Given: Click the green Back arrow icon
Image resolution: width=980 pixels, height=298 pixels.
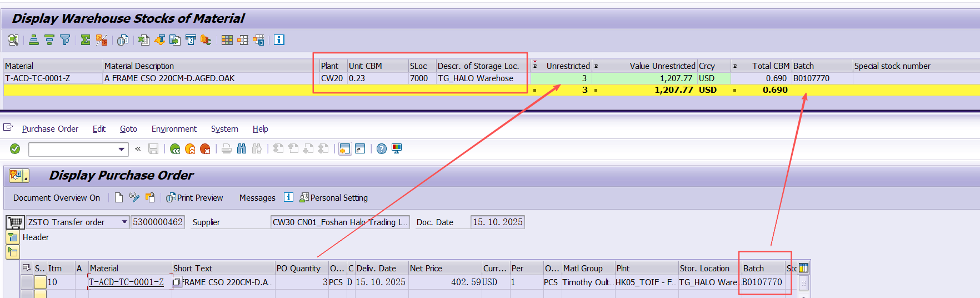Looking at the screenshot, I should (175, 149).
